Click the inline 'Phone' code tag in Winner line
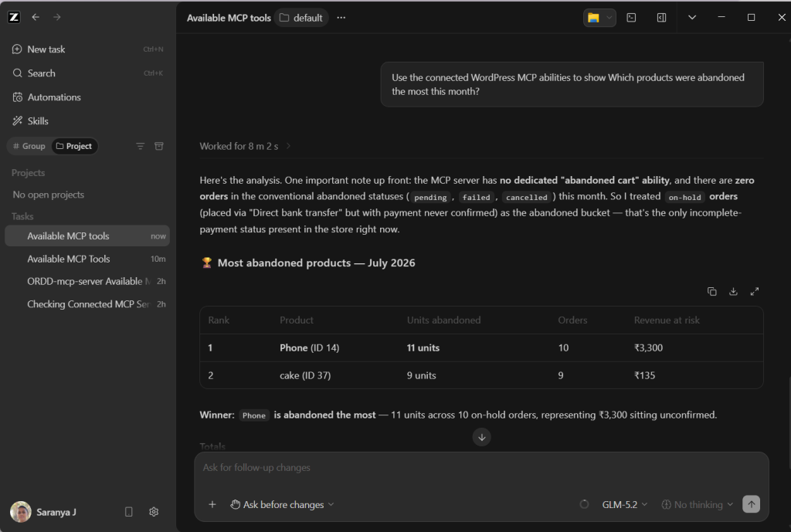Screen dimensions: 791x532 point(253,415)
